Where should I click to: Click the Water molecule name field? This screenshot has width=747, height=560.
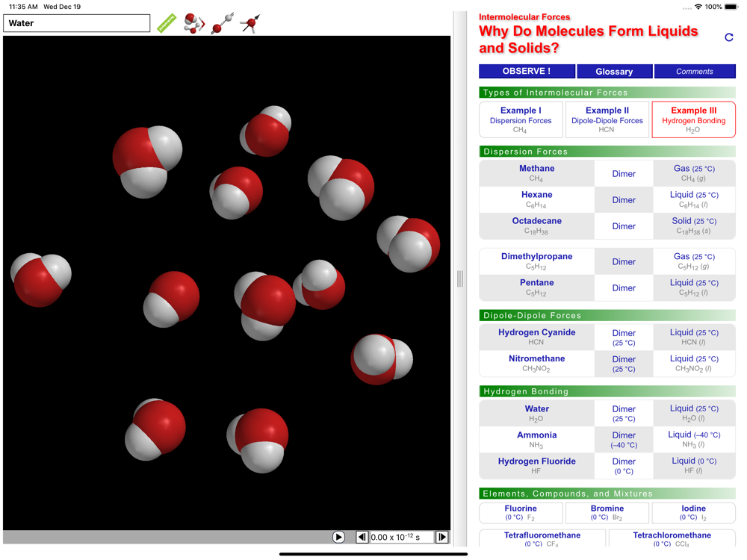click(77, 23)
